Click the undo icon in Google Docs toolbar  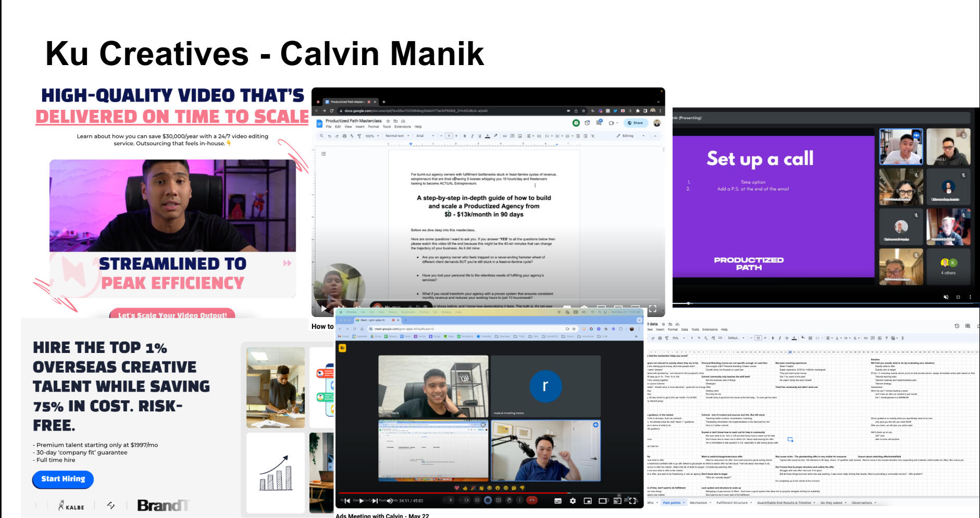[329, 136]
